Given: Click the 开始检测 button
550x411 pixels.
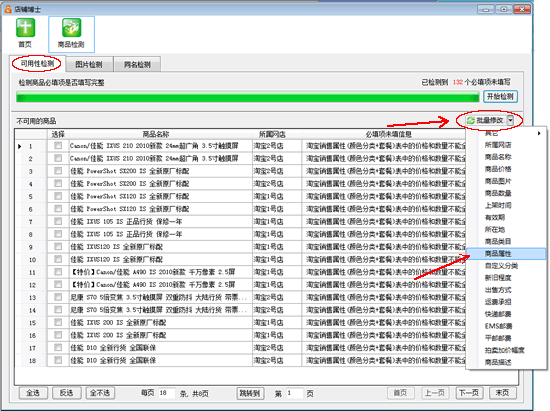Looking at the screenshot, I should pyautogui.click(x=500, y=96).
